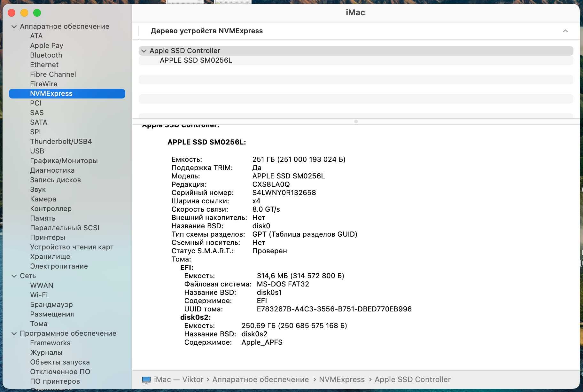Collapse the Сеть section in sidebar
583x392 pixels.
coord(14,276)
